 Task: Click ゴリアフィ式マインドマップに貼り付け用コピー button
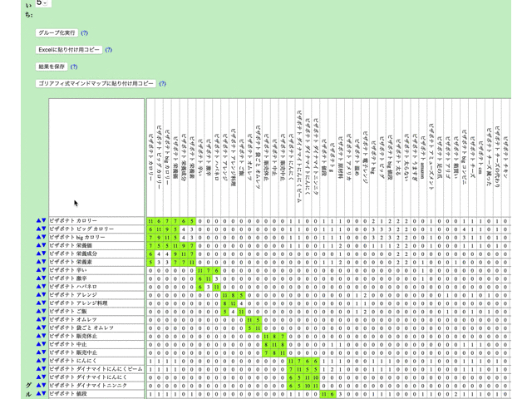coord(96,84)
